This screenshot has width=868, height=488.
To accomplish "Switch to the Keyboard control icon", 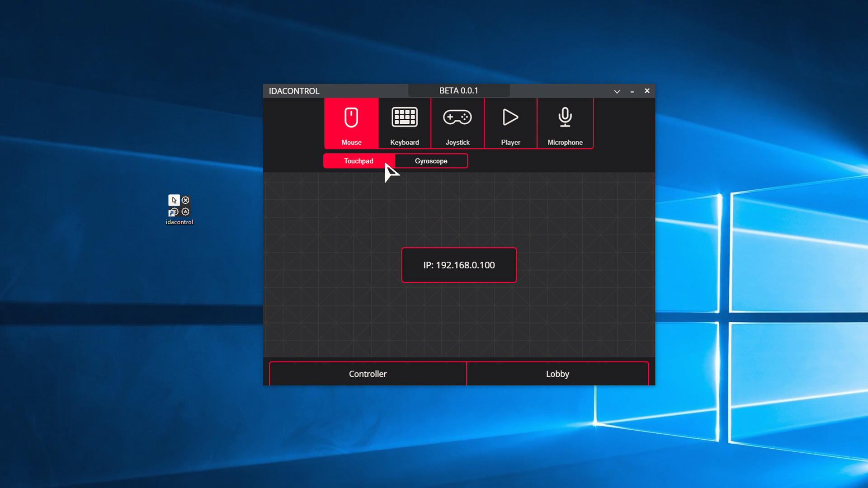I will coord(404,117).
